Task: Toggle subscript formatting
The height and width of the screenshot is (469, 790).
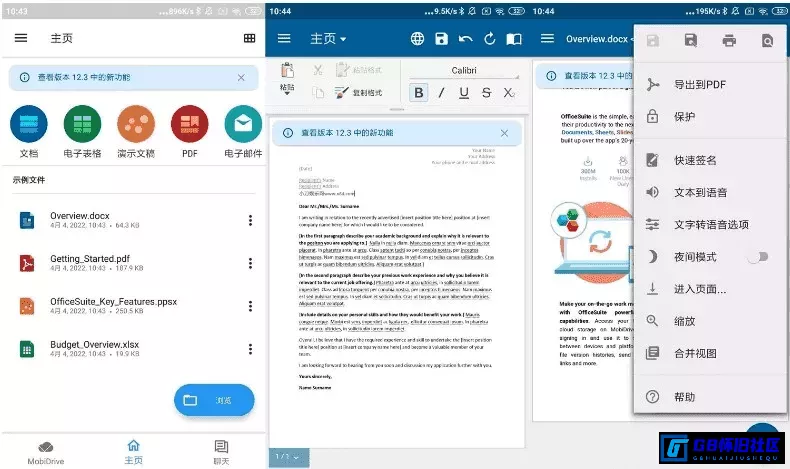Action: click(509, 93)
